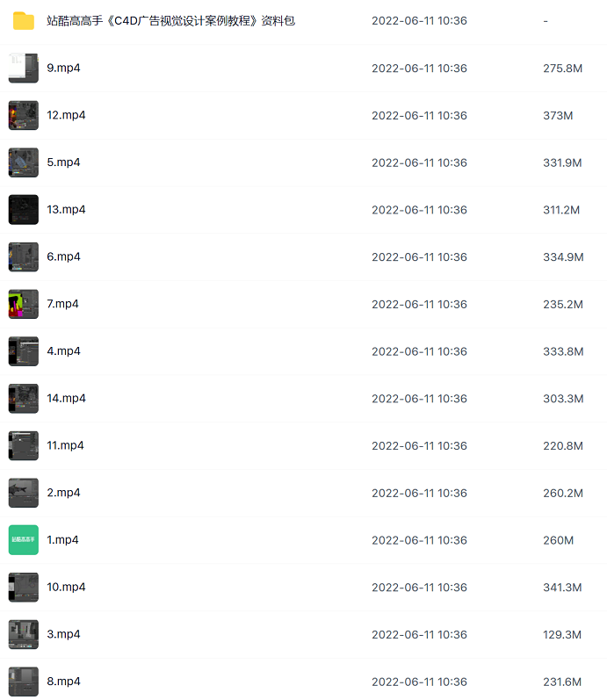Open the yellow folder icon at top
The image size is (607, 700).
click(23, 21)
